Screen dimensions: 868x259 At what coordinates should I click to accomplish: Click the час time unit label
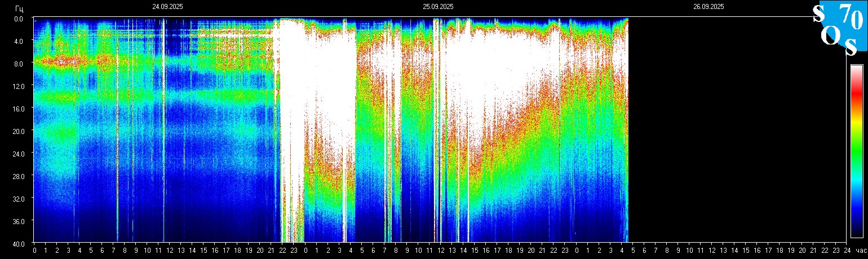(x=860, y=251)
